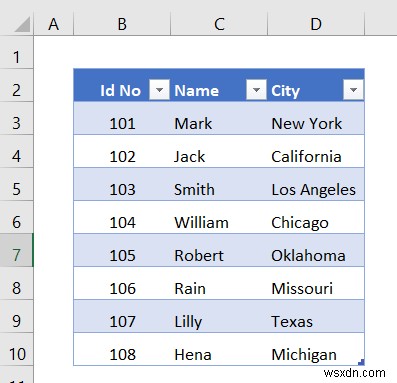Select row 5 header

tap(16, 184)
